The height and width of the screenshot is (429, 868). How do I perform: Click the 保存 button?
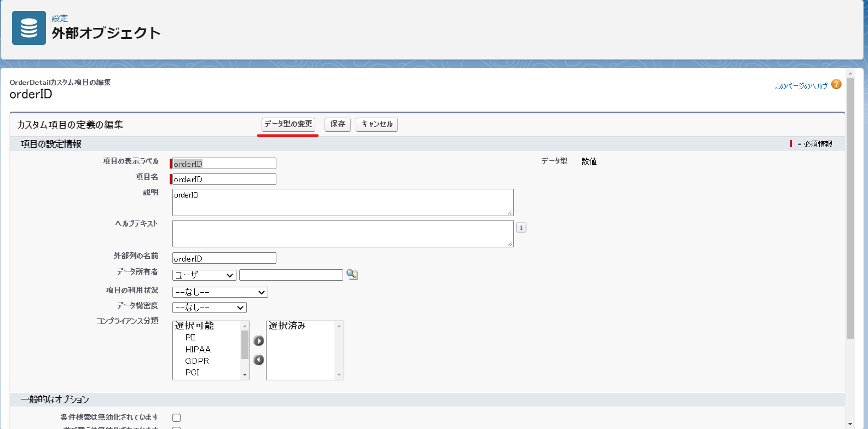(x=338, y=124)
